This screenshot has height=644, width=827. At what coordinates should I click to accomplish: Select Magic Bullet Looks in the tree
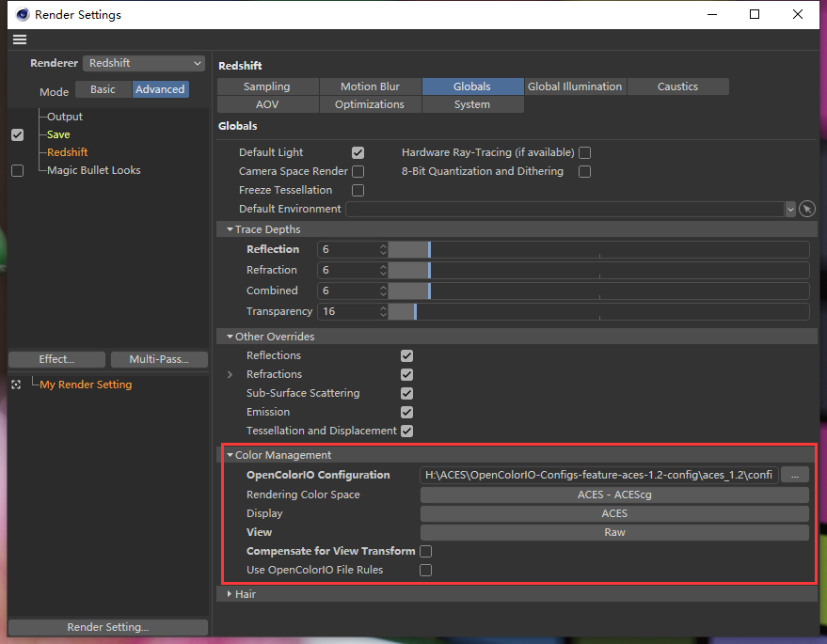pos(93,170)
